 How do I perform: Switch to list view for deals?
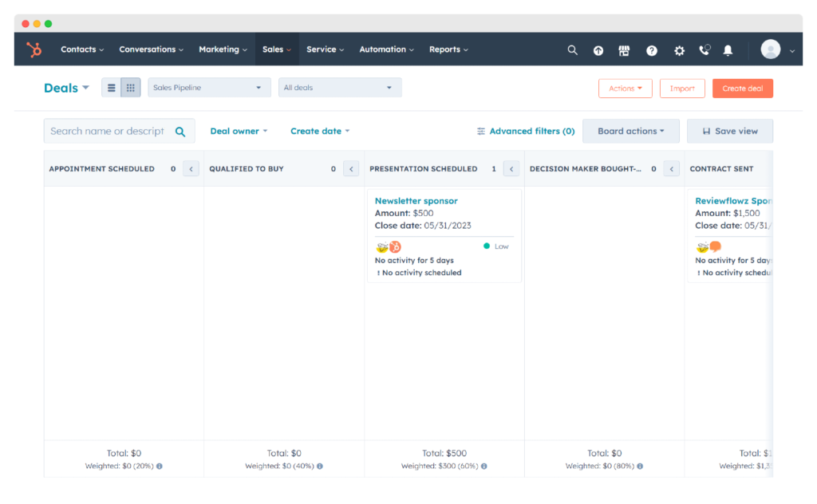[111, 88]
